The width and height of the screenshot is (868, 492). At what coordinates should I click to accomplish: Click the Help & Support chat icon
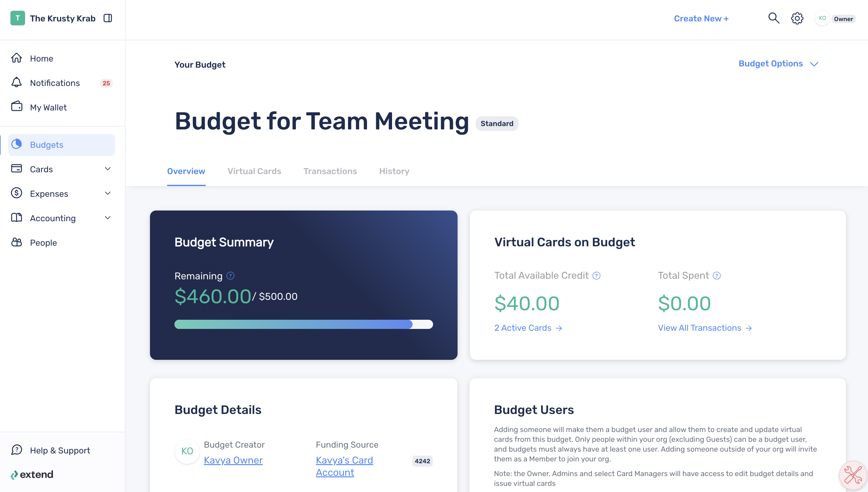pos(17,450)
